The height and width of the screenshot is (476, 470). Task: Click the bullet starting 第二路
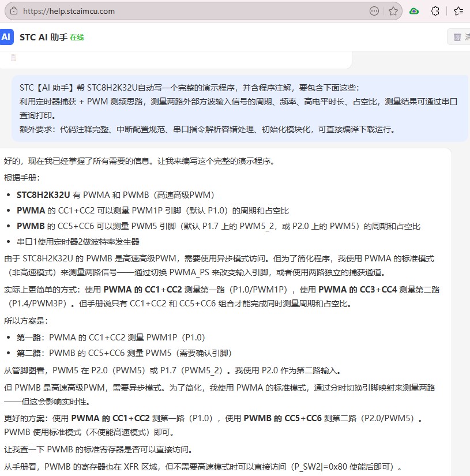(x=124, y=353)
